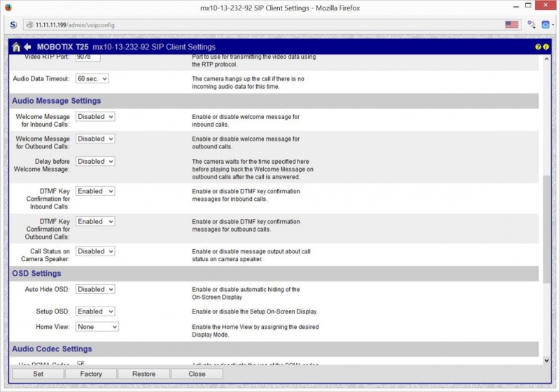Open Welcome Message for Inbound Calls dropdown

95,117
